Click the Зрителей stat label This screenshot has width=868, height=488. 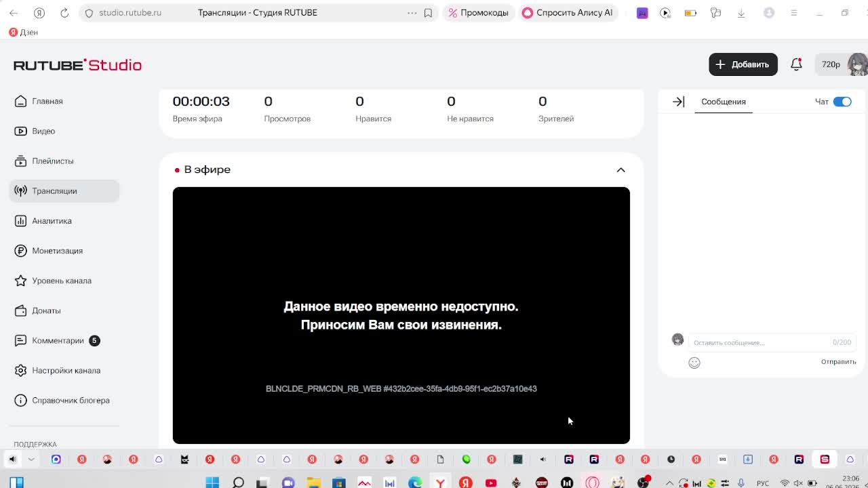tap(556, 119)
